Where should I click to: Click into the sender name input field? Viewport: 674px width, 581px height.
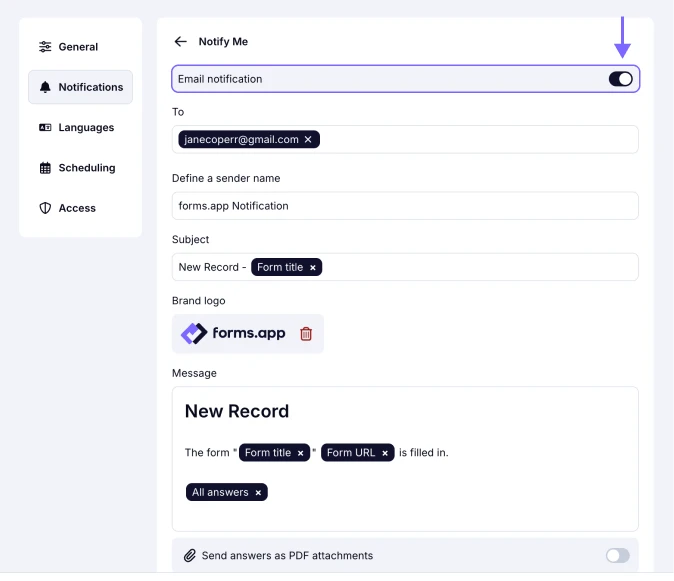[x=405, y=206]
